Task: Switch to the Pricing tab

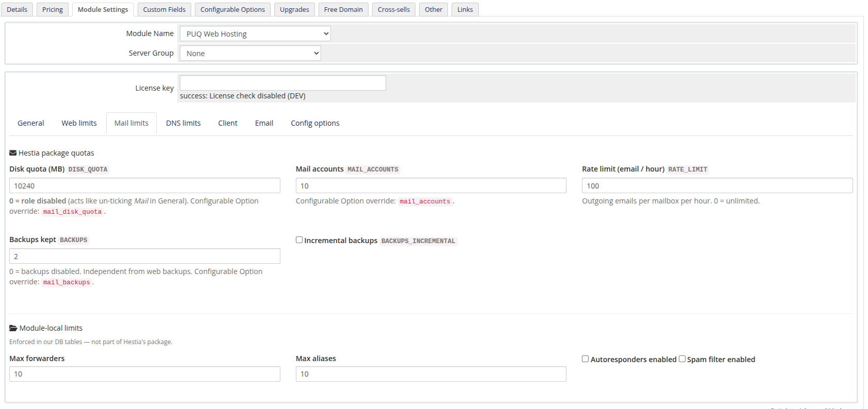Action: [x=53, y=9]
